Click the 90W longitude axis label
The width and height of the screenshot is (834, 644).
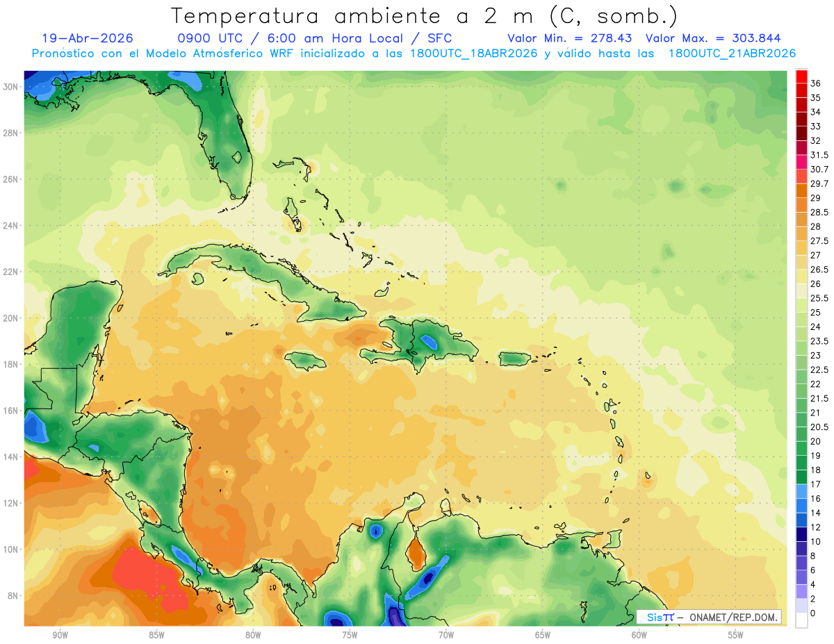(x=60, y=635)
